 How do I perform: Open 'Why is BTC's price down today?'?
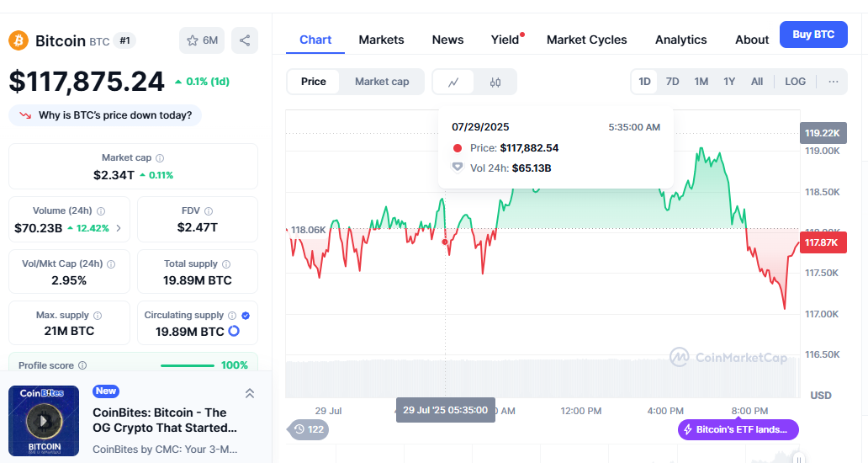[x=105, y=115]
